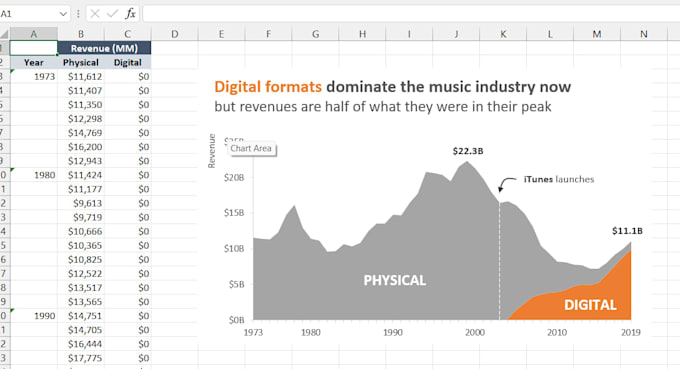Select the DIGITAL label in the chart

pyautogui.click(x=590, y=305)
